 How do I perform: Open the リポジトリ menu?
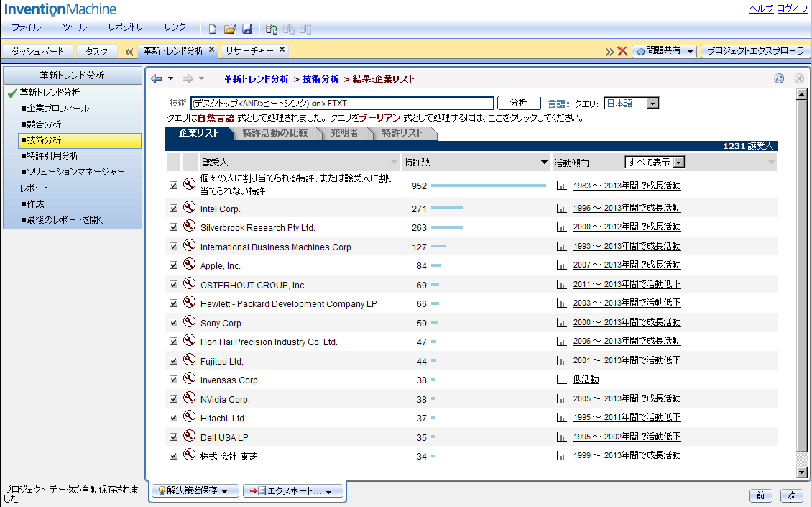point(125,27)
